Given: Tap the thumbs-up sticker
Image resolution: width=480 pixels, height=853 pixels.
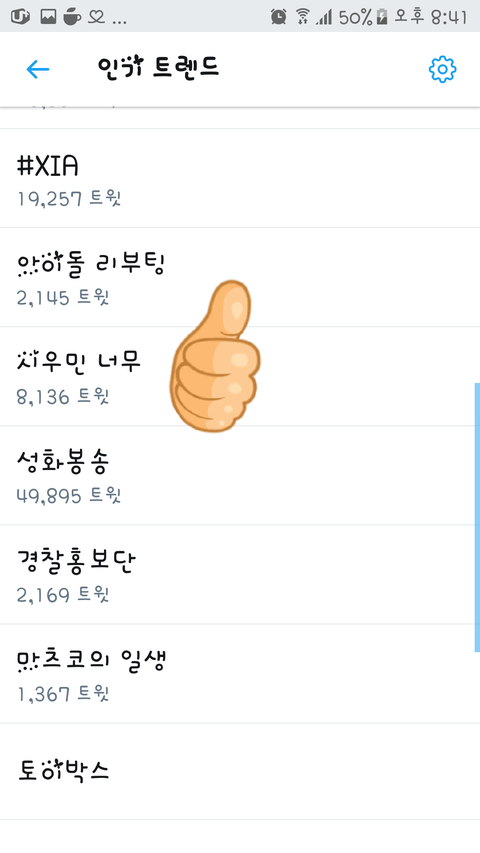Looking at the screenshot, I should [215, 356].
